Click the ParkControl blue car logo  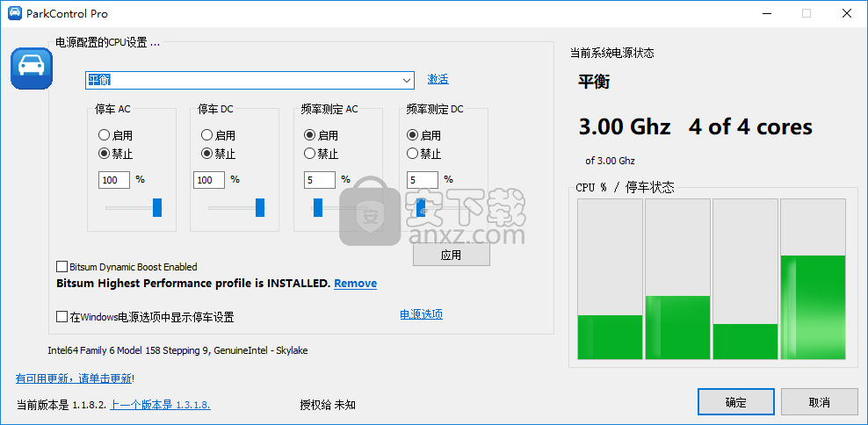point(32,68)
